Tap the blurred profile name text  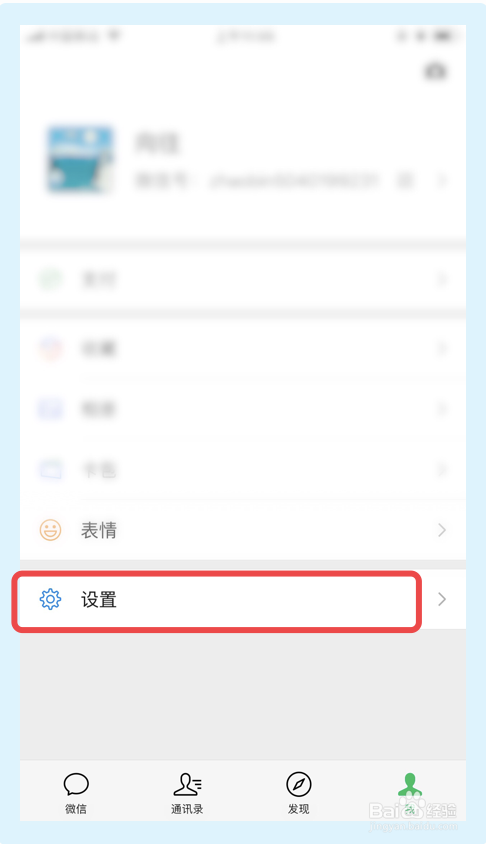[156, 143]
